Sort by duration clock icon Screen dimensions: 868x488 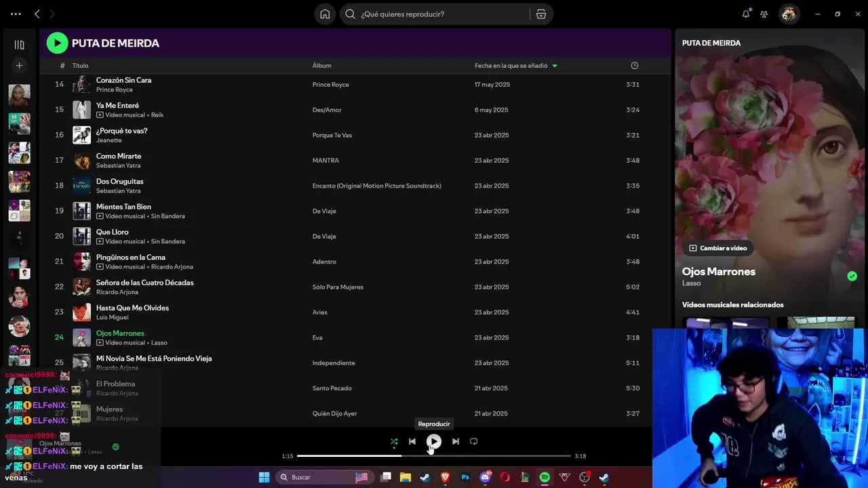coord(635,66)
